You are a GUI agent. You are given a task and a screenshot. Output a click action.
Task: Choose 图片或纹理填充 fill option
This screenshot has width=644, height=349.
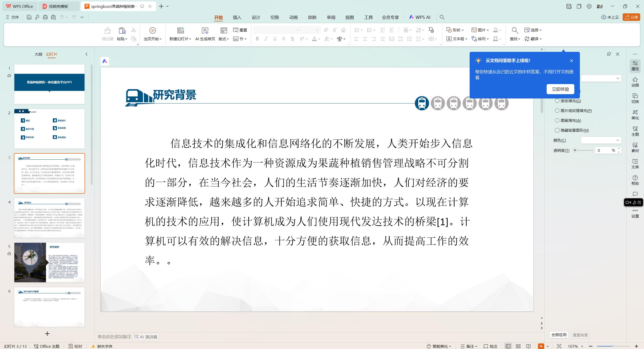click(x=557, y=111)
